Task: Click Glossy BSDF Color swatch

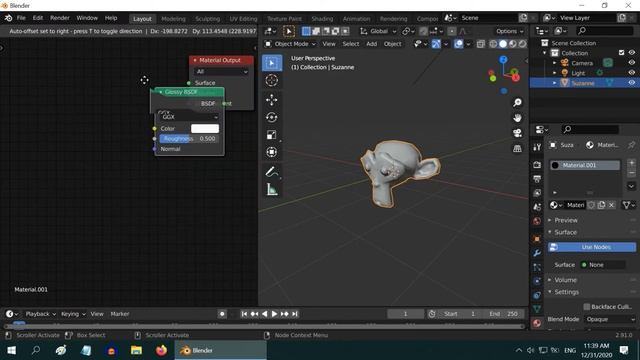Action: pyautogui.click(x=205, y=129)
